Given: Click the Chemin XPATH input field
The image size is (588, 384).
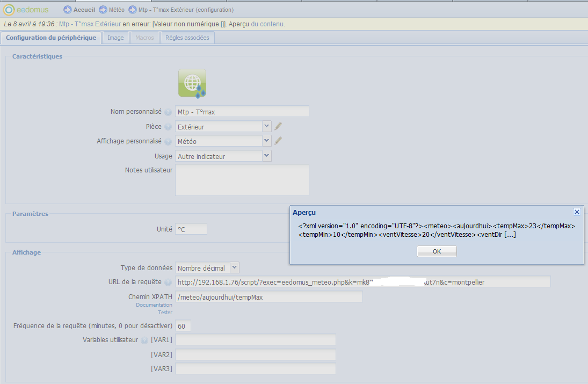Looking at the screenshot, I should [269, 297].
